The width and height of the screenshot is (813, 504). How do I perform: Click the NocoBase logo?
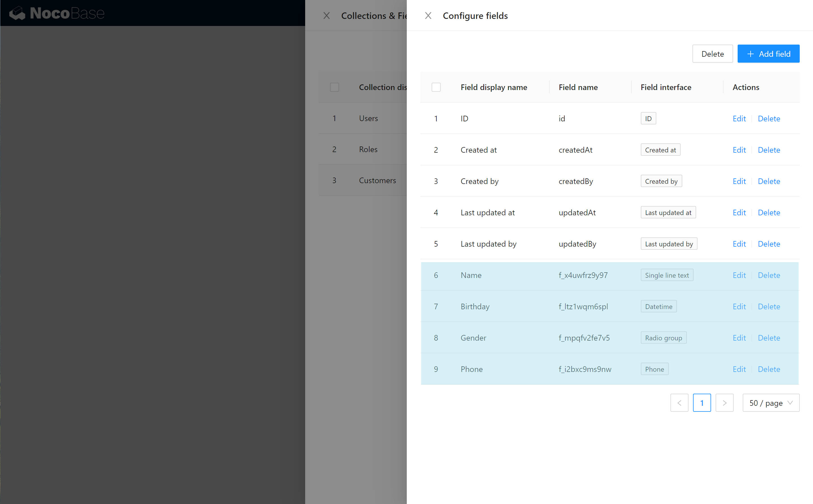point(57,13)
